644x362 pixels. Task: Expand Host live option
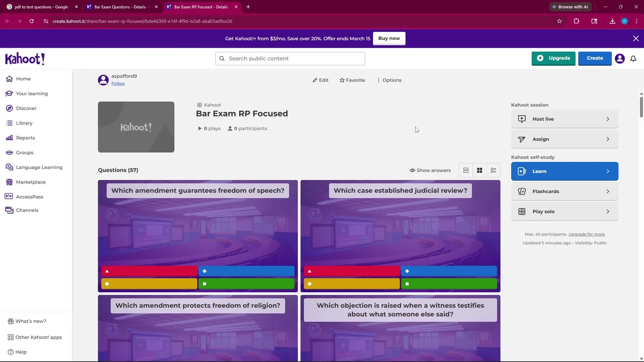click(x=565, y=119)
